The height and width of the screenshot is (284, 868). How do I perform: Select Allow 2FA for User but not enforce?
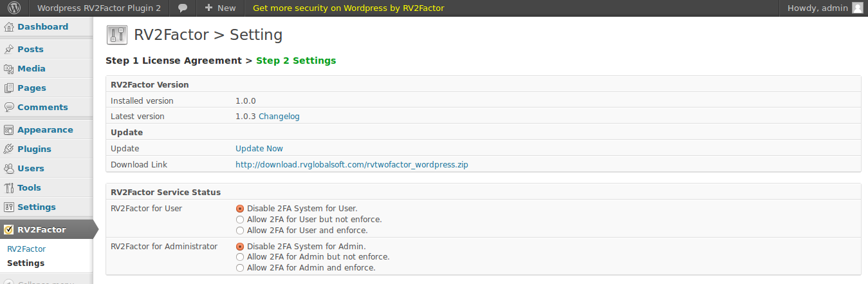(x=240, y=220)
